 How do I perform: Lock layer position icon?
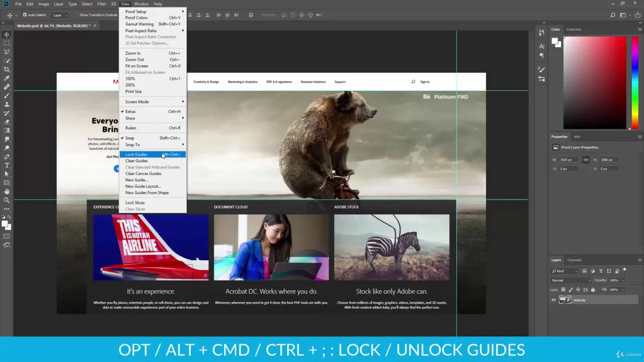pos(579,290)
